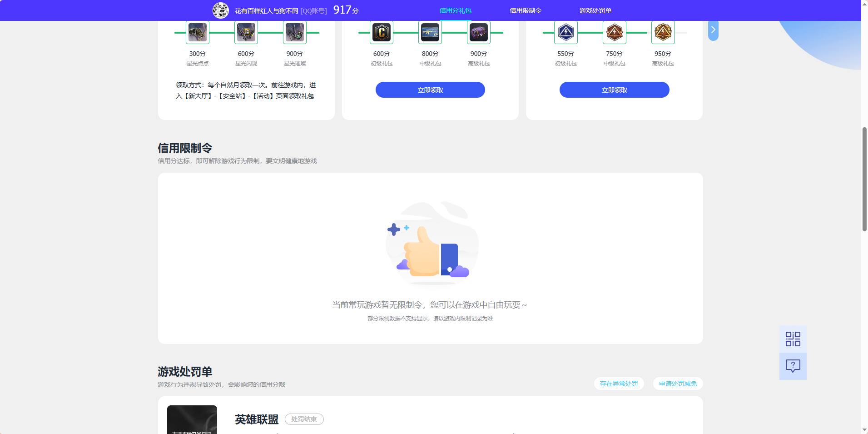Click the page vertical scrollbar thumb
Screen dimensions: 868x434
click(x=864, y=180)
